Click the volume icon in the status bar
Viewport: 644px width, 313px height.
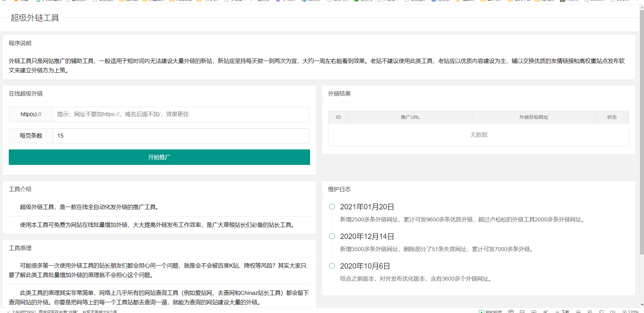tap(613, 311)
